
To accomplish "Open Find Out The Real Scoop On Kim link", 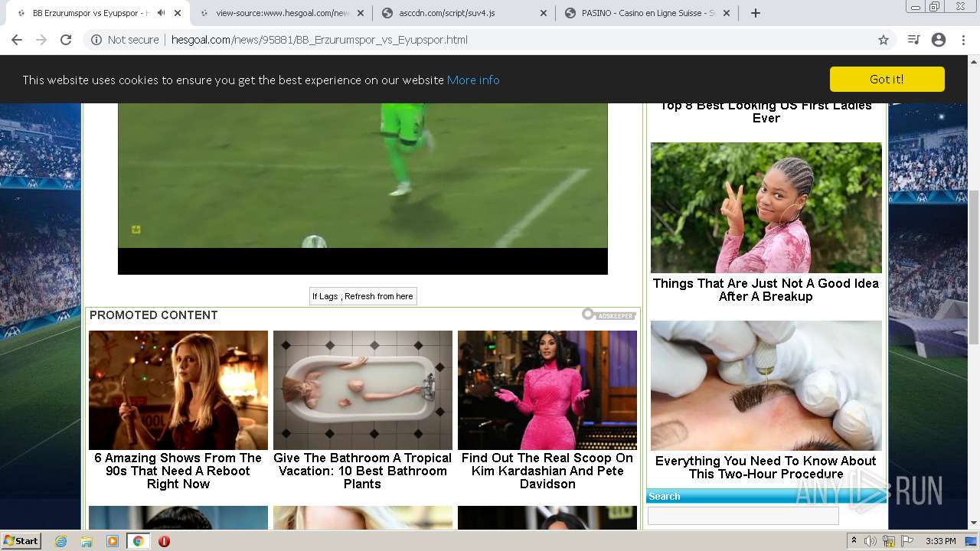I will point(547,471).
